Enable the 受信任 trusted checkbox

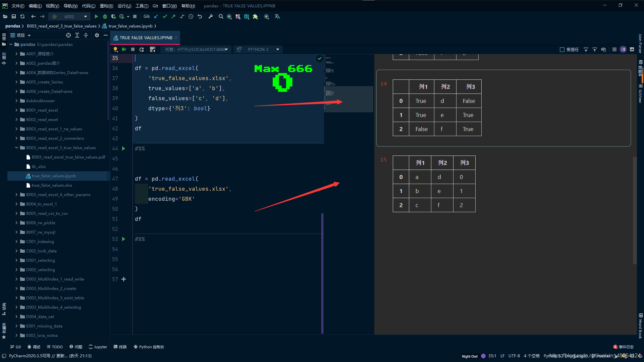562,49
